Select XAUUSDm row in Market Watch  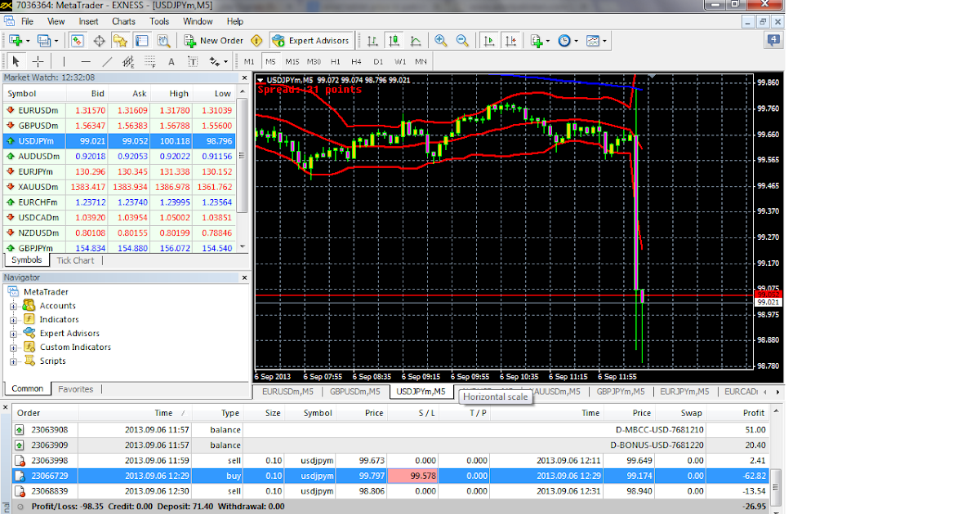[119, 187]
